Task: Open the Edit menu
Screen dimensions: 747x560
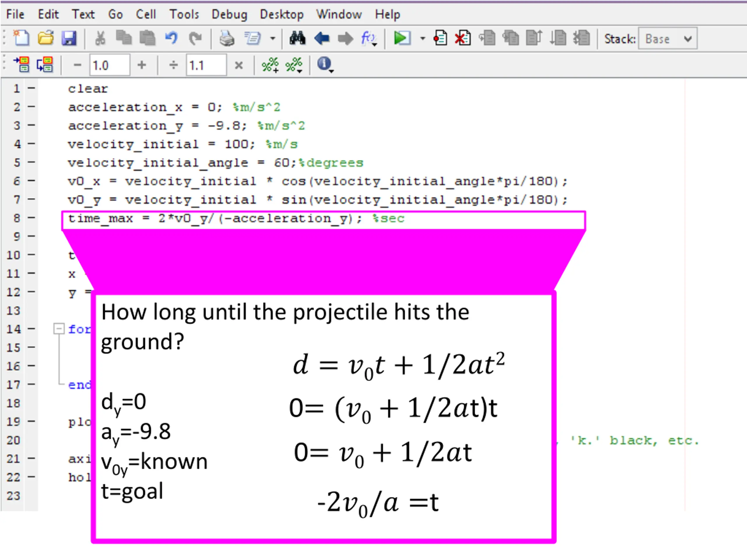Action: coord(48,15)
